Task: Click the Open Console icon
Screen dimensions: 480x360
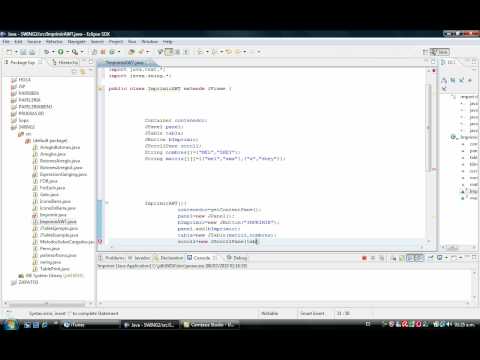Action: [454, 258]
